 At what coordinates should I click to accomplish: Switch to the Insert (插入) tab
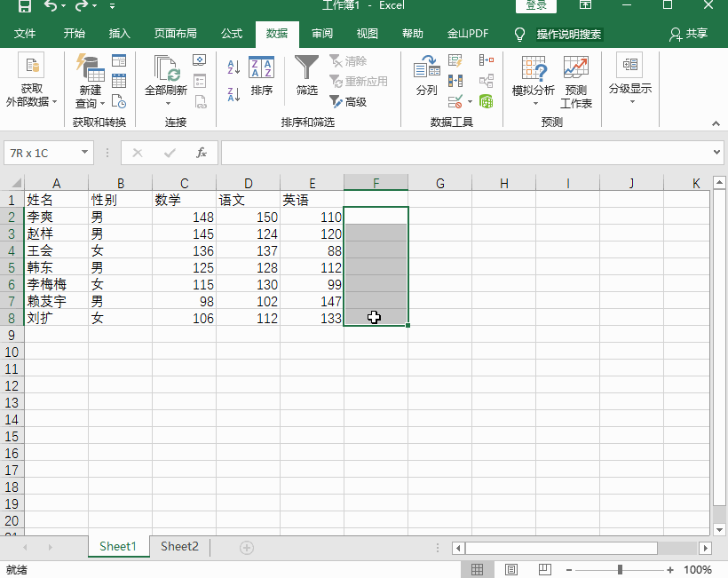tap(119, 34)
